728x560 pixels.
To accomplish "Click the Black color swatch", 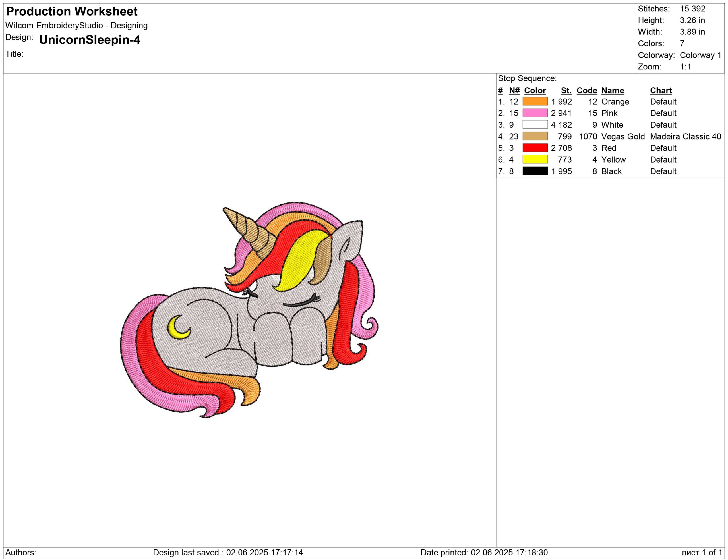I will (x=535, y=171).
